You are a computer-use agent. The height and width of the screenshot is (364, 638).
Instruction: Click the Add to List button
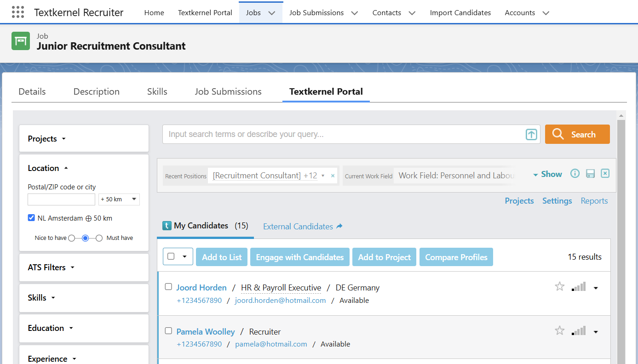(x=222, y=257)
